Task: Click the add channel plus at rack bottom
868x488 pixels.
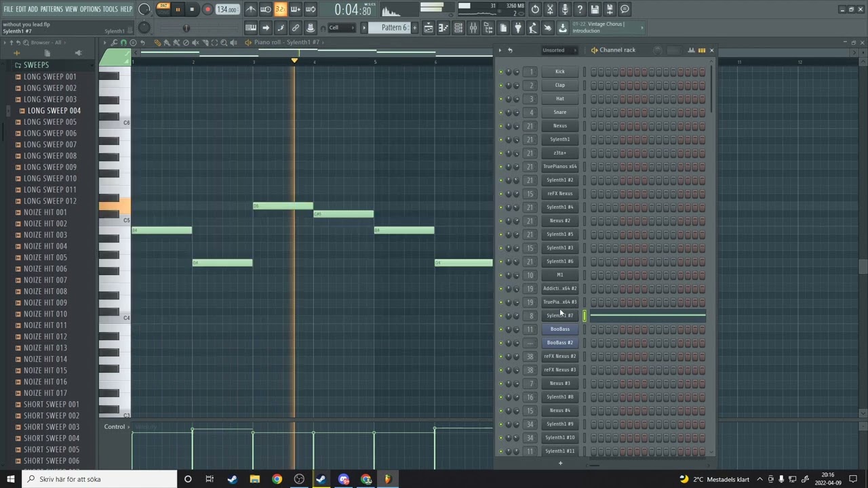Action: (560, 463)
